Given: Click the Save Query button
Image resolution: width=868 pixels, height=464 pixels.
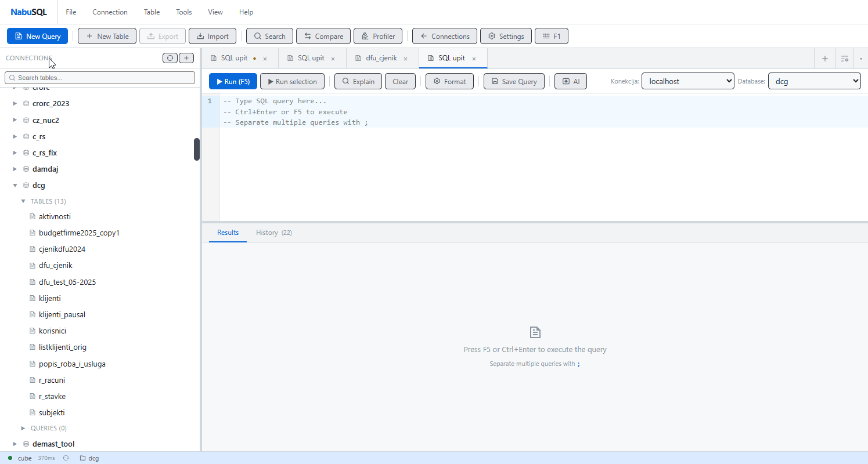Looking at the screenshot, I should pyautogui.click(x=514, y=81).
